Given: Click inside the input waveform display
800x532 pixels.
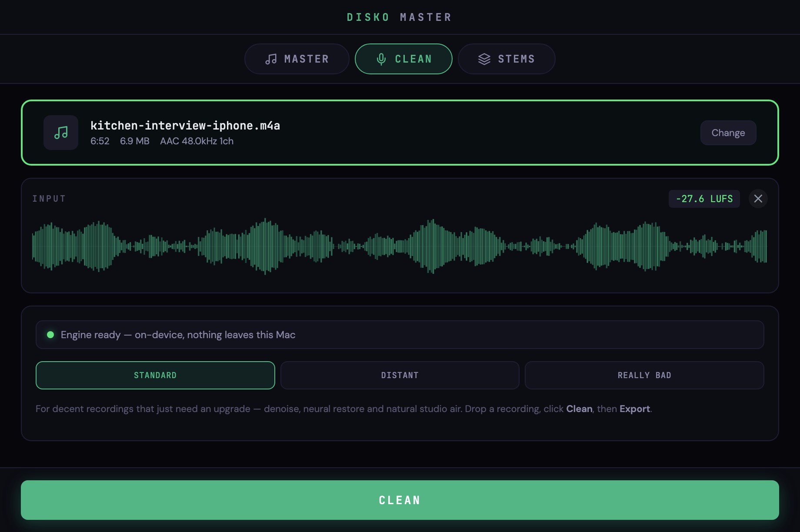Looking at the screenshot, I should coord(400,246).
